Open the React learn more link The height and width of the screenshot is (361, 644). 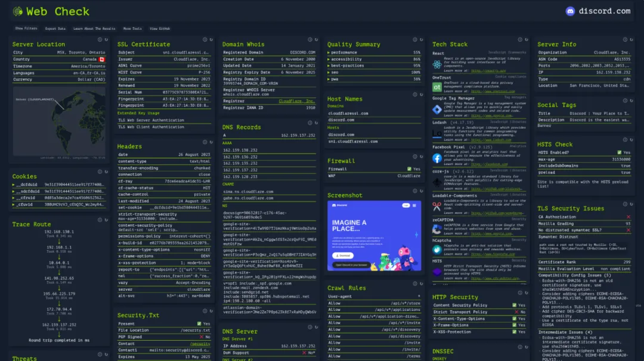[x=488, y=71]
